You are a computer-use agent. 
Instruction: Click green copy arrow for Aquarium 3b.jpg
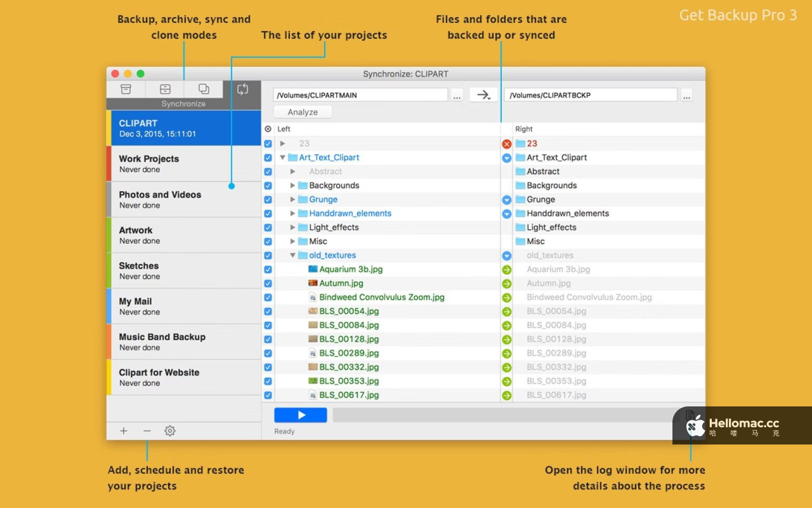click(507, 270)
